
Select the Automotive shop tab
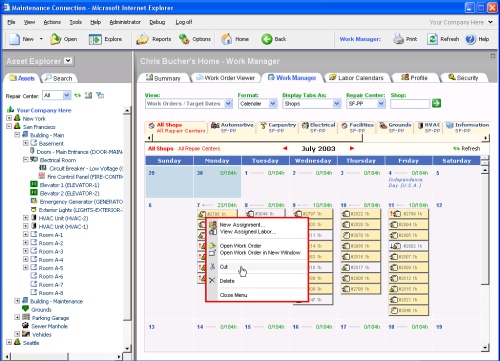click(232, 127)
